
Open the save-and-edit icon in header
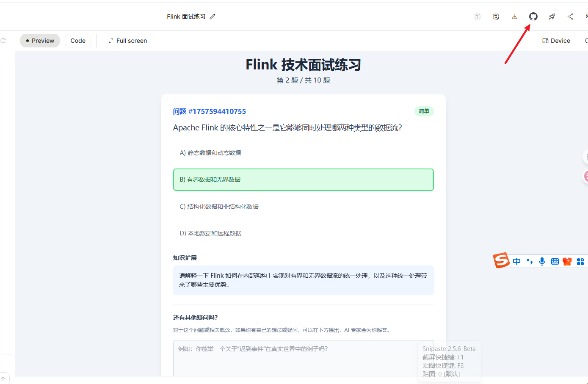pos(496,17)
